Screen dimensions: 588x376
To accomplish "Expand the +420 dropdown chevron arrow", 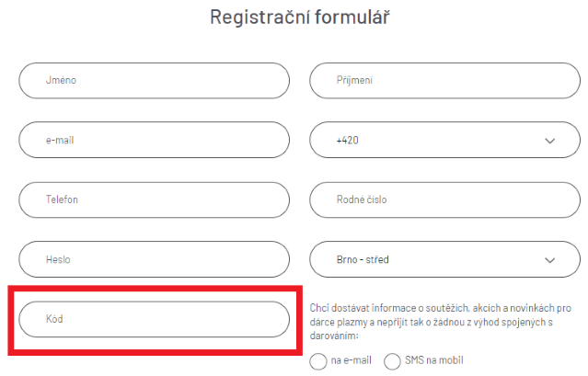I will point(550,141).
